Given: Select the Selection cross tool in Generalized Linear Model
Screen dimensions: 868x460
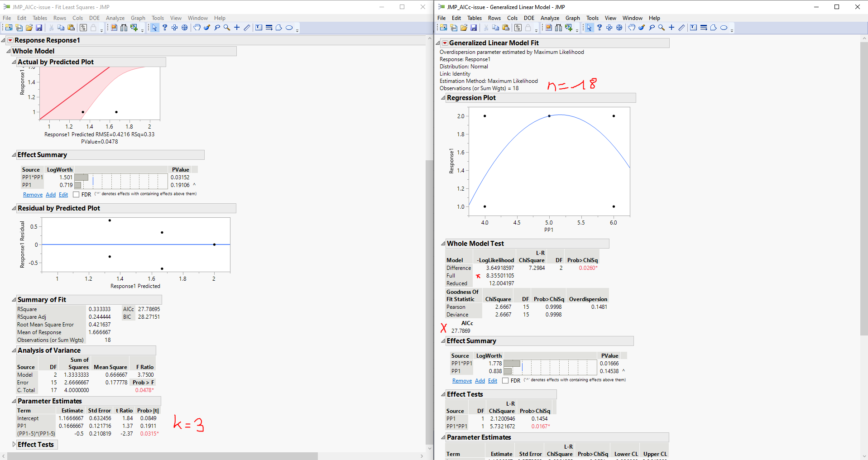Looking at the screenshot, I should tap(609, 28).
